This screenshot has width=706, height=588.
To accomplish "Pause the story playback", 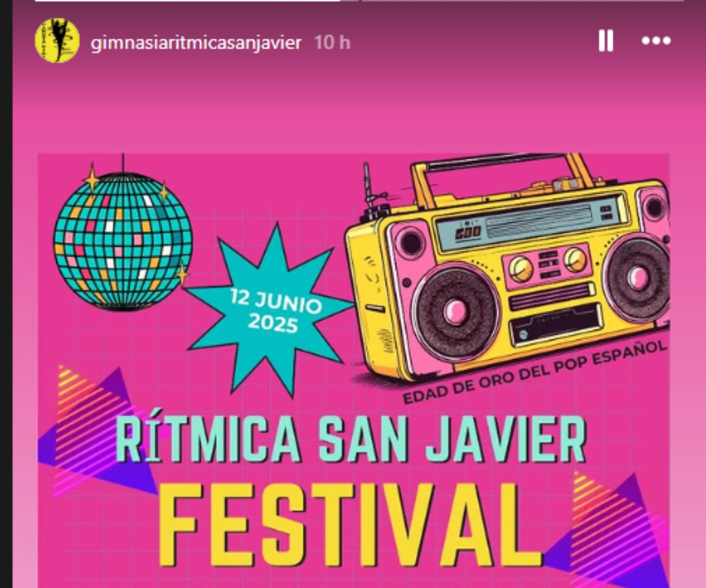I will [x=606, y=41].
